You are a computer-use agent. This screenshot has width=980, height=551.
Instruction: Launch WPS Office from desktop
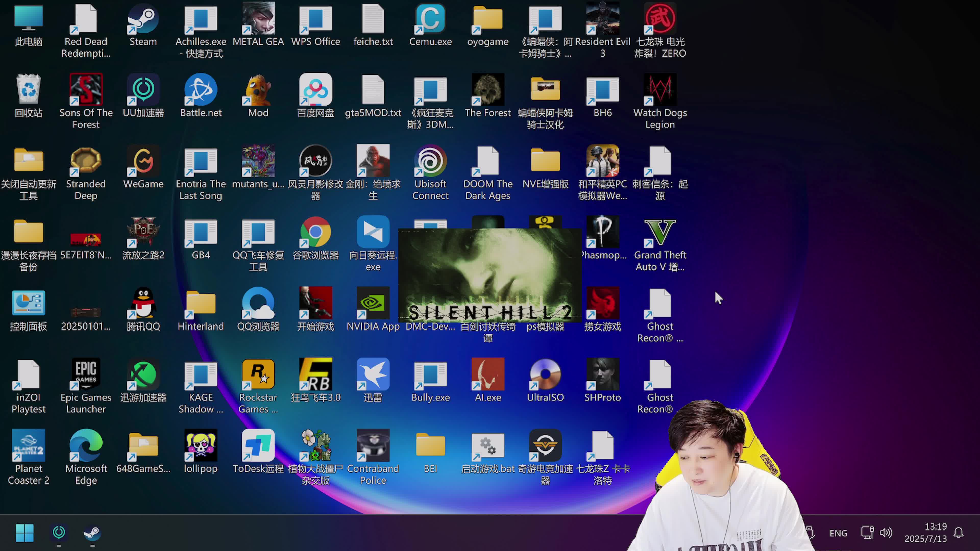pos(315,25)
